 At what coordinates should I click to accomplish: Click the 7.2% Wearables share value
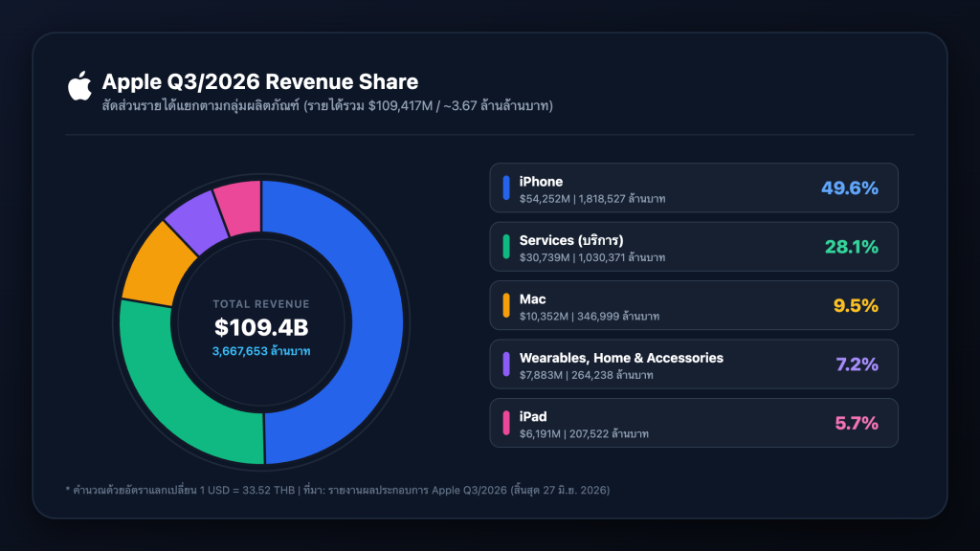click(x=857, y=364)
